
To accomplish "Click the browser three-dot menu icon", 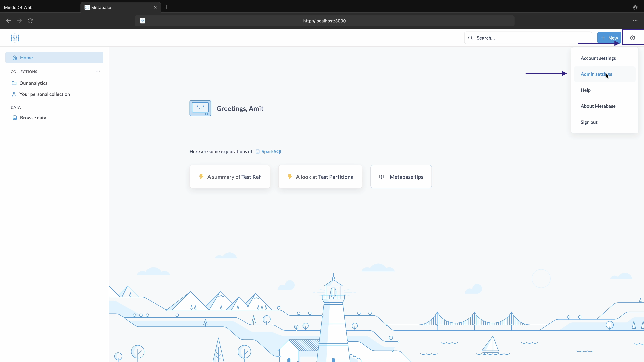I will [635, 21].
